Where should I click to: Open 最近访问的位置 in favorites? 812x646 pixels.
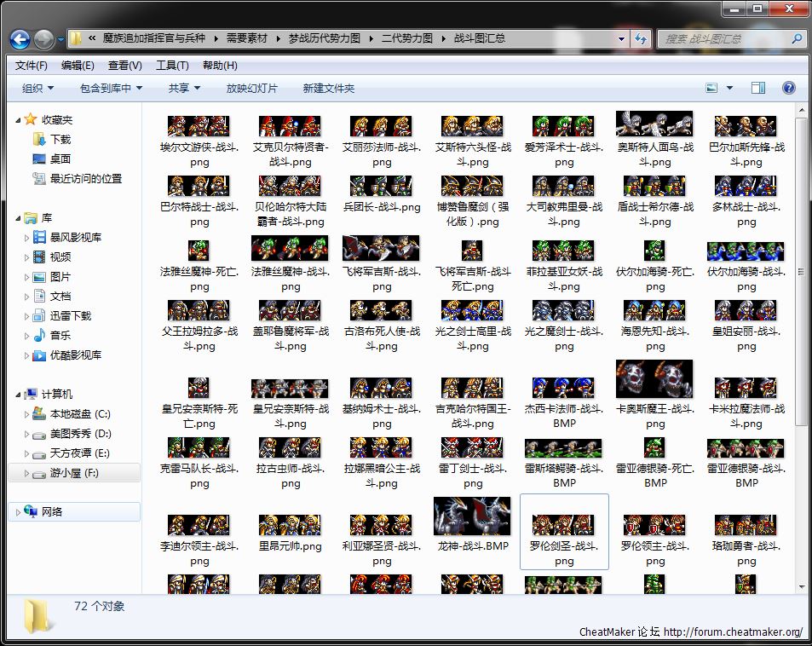pyautogui.click(x=85, y=178)
